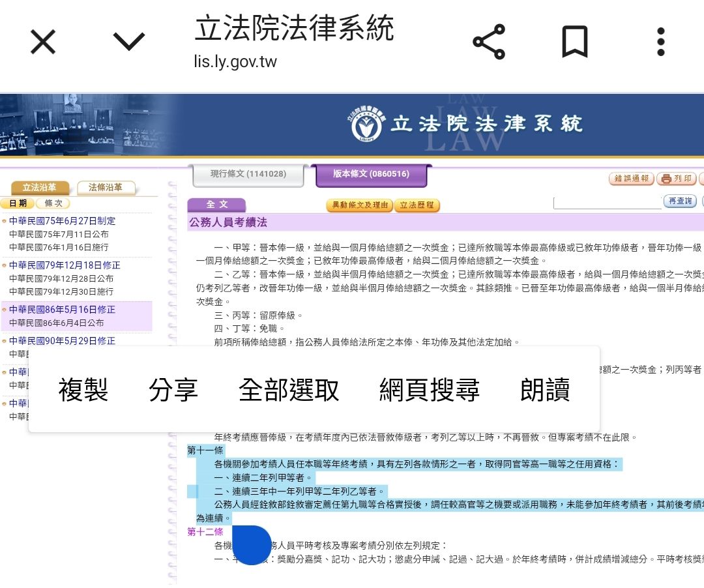Toggle the 條次 sort option
The width and height of the screenshot is (704, 588).
53,203
